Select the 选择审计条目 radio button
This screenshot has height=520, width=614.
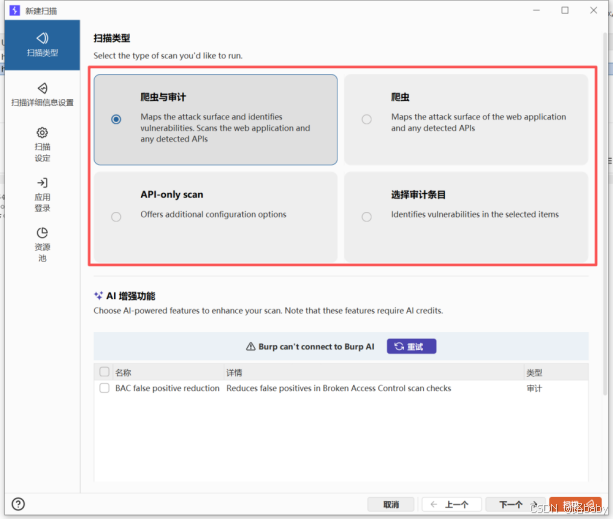(367, 217)
